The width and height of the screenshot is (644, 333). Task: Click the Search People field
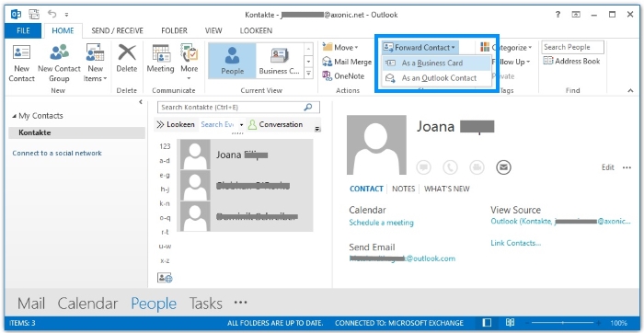[572, 47]
